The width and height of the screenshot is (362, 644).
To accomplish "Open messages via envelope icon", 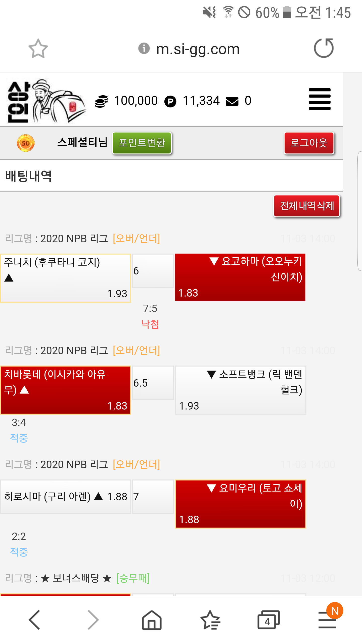I will (232, 101).
